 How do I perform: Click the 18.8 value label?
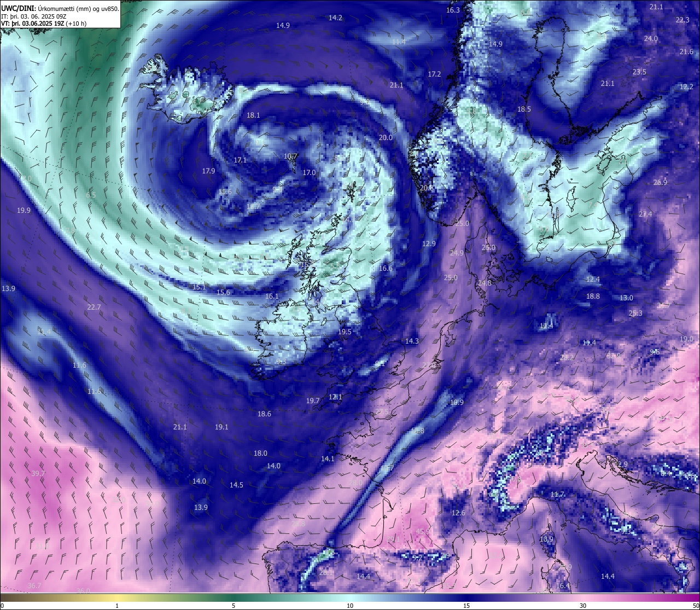(x=593, y=296)
